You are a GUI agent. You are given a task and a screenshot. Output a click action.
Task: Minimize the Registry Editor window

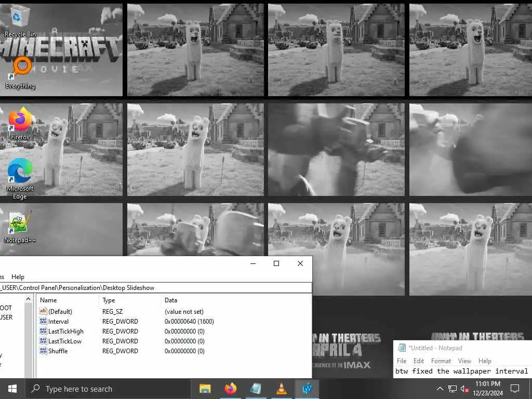pos(253,263)
